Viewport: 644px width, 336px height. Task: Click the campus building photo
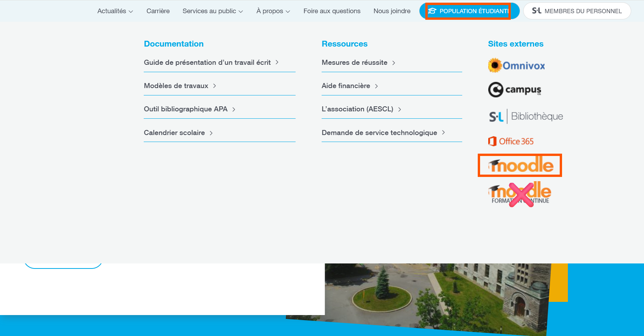click(x=427, y=295)
